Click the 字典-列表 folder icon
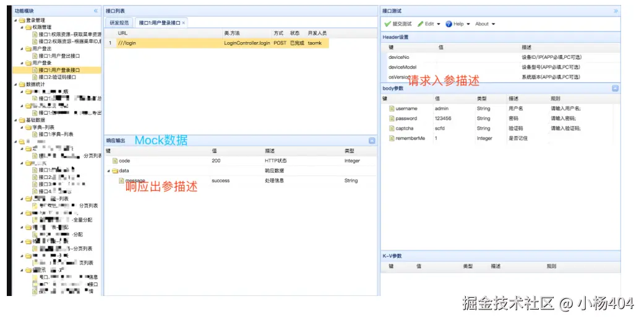The height and width of the screenshot is (322, 644). [x=28, y=127]
